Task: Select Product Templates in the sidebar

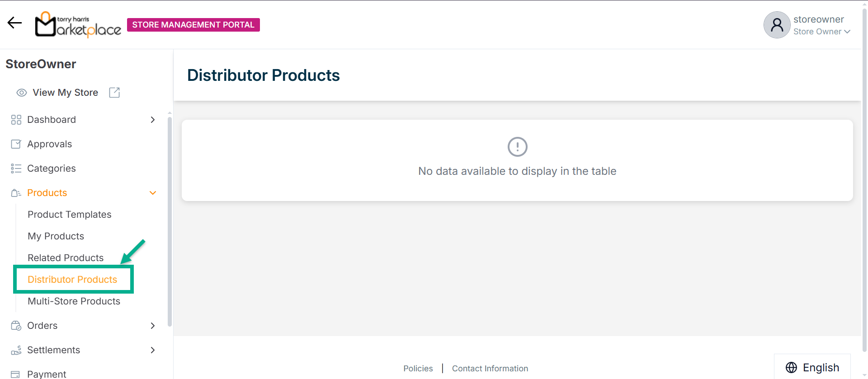Action: pos(69,215)
